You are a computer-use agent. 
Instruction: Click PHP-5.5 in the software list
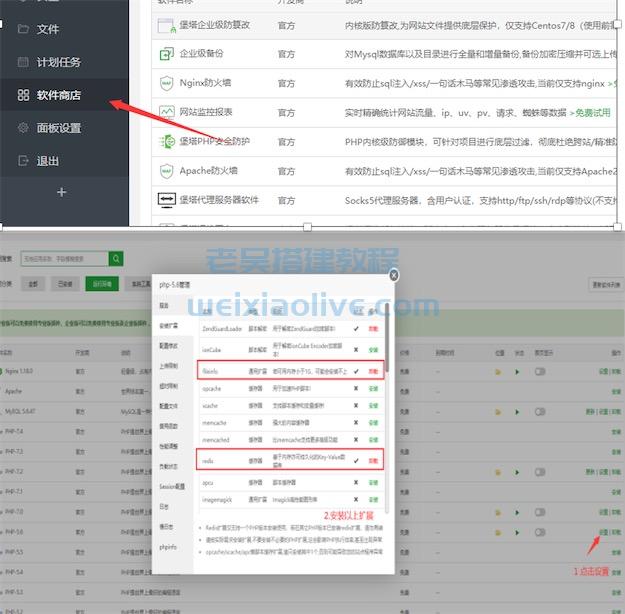(14, 552)
